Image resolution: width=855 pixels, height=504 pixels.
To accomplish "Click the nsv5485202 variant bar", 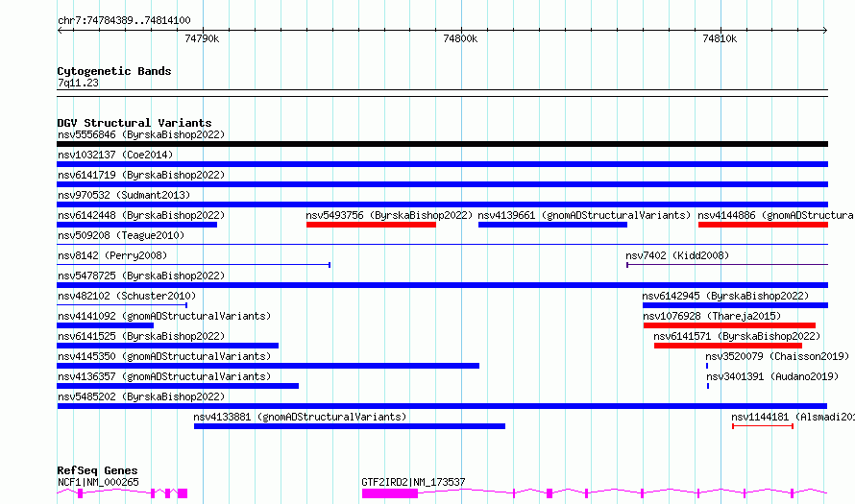I will [442, 406].
